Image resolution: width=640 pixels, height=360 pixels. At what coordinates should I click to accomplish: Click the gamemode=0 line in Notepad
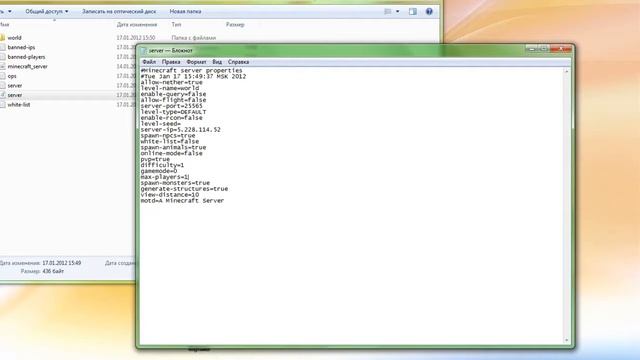click(159, 171)
